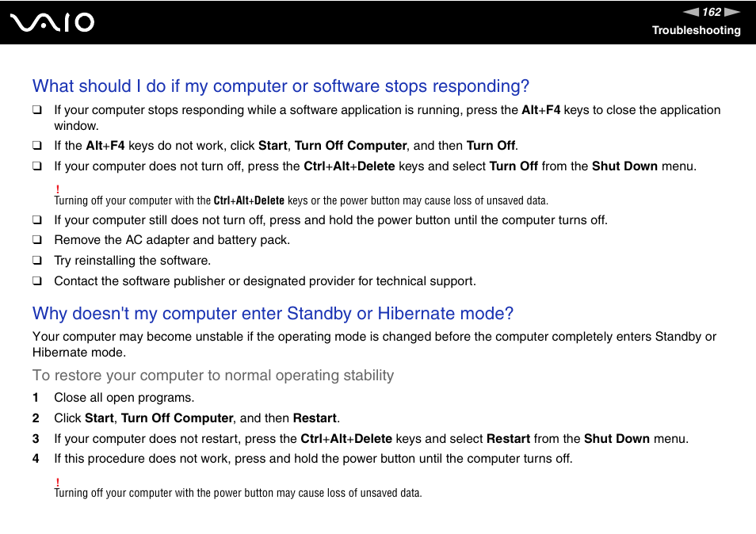Click the bold 'Ctrl+Alt+Delete' text in step 3
This screenshot has width=756, height=534.
click(346, 439)
